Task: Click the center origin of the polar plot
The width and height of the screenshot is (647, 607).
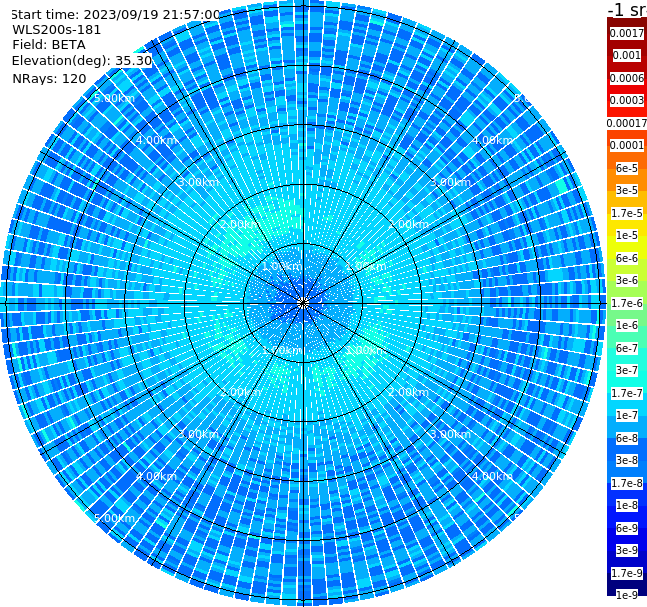Action: pyautogui.click(x=303, y=303)
